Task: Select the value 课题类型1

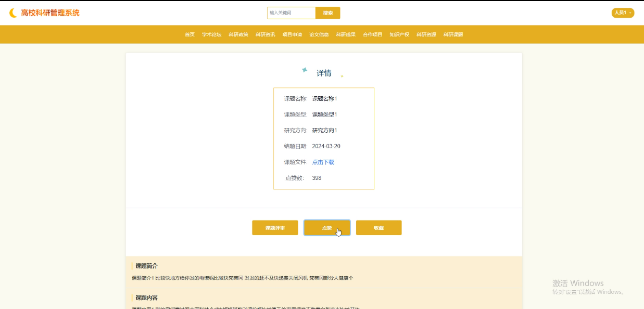Action: pos(325,114)
